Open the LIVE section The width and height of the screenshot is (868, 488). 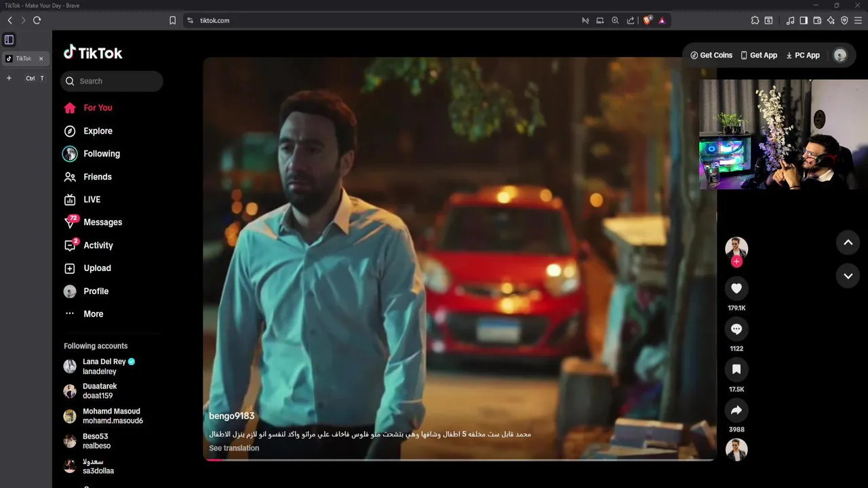coord(82,199)
